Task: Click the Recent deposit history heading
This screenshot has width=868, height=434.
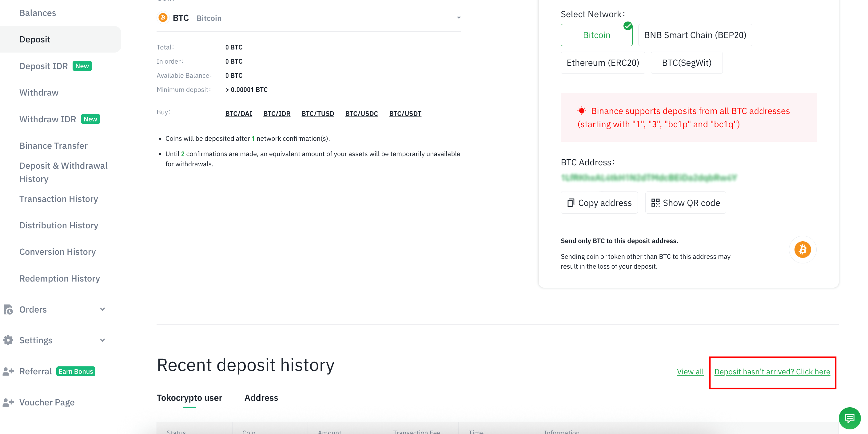Action: (x=245, y=365)
